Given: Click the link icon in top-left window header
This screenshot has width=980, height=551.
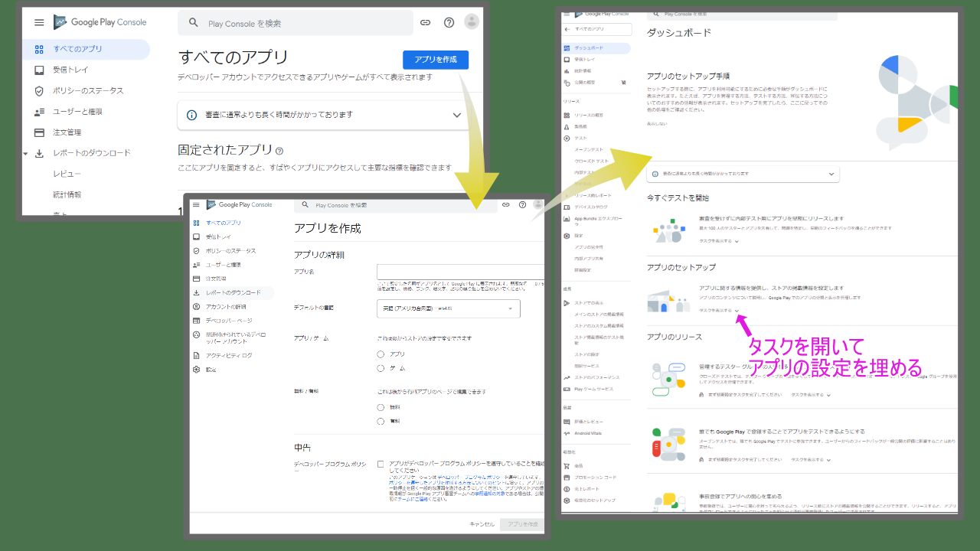Looking at the screenshot, I should (425, 22).
